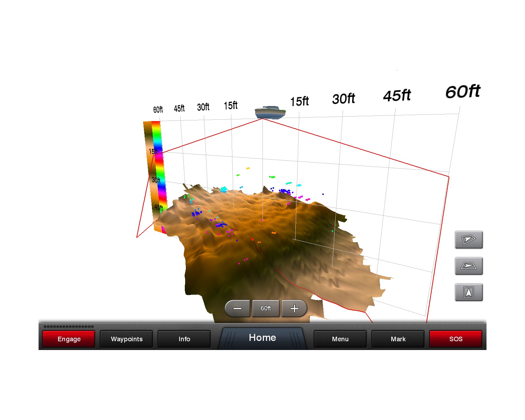The image size is (525, 420).
Task: Click the dotted indicator above Engage
Action: click(69, 327)
